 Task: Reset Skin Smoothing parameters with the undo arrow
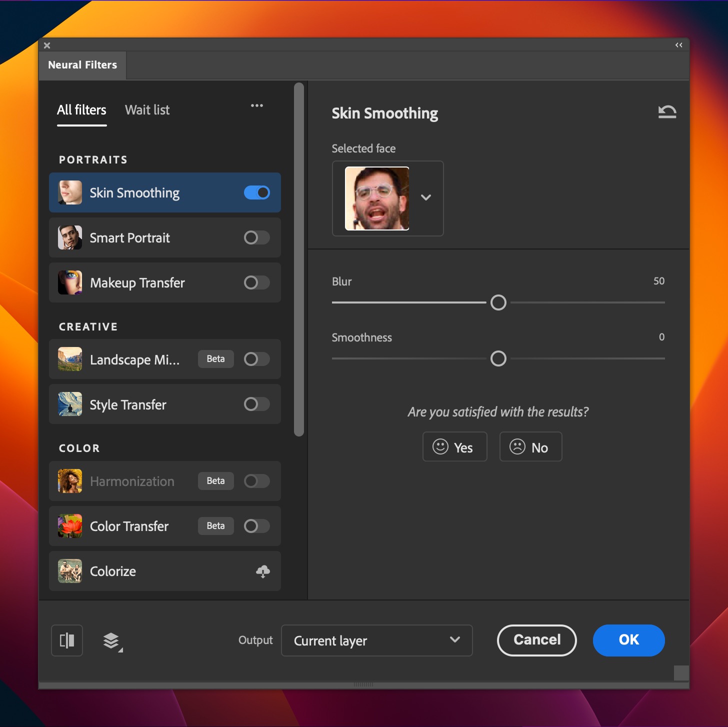pos(667,112)
